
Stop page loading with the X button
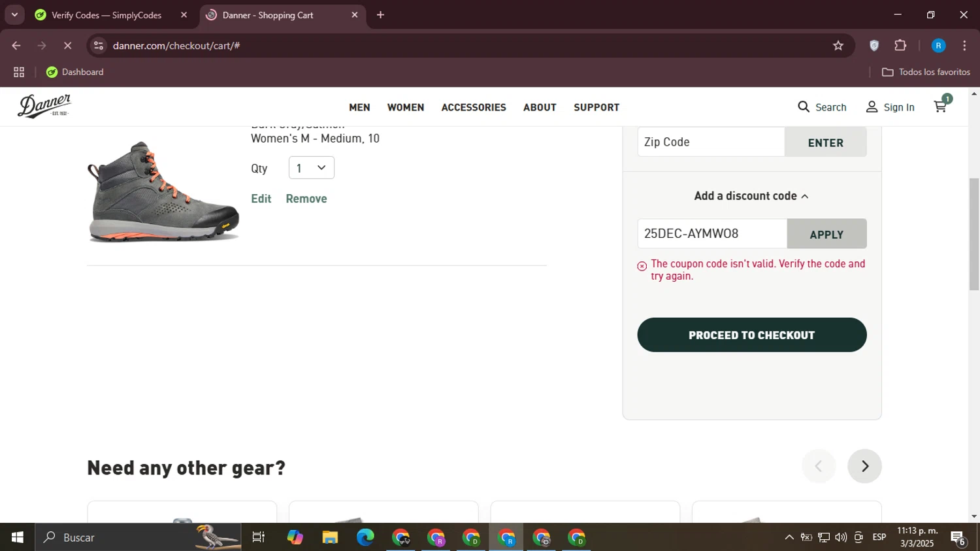tap(68, 46)
